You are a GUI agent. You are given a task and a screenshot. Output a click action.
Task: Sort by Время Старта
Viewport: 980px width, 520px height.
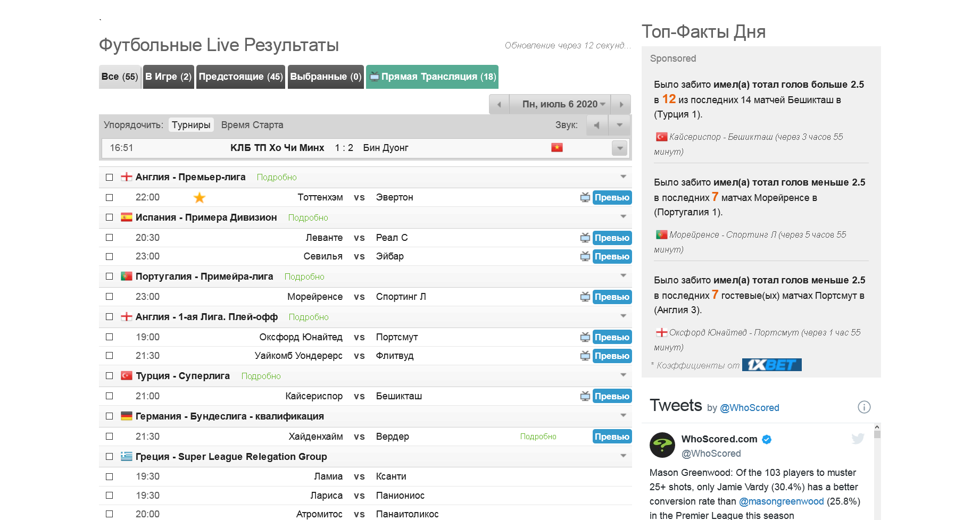tap(252, 125)
